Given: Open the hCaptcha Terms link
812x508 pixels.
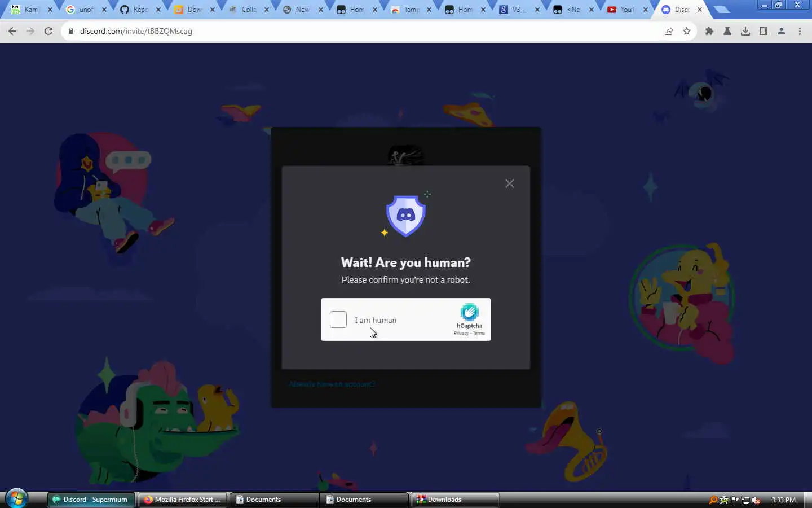Looking at the screenshot, I should 479,333.
